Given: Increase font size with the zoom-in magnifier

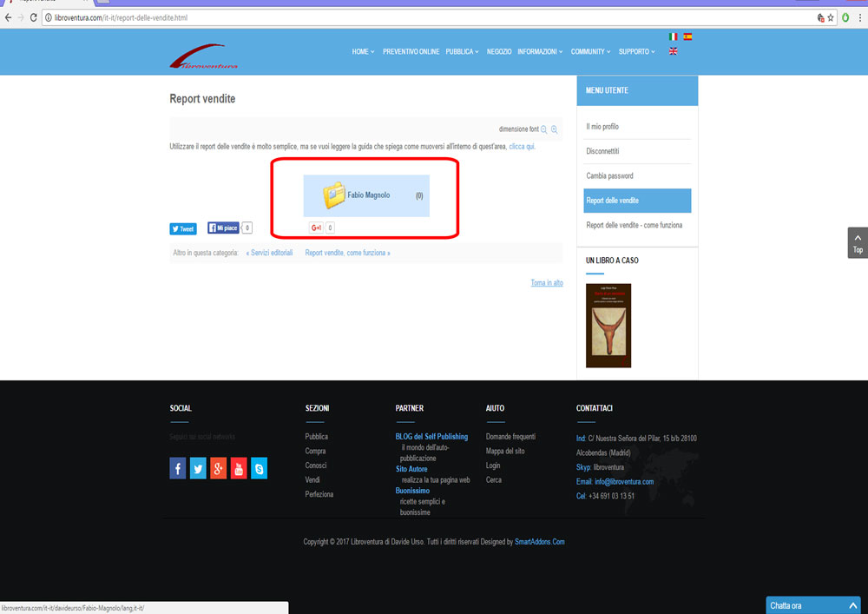Looking at the screenshot, I should pyautogui.click(x=555, y=129).
